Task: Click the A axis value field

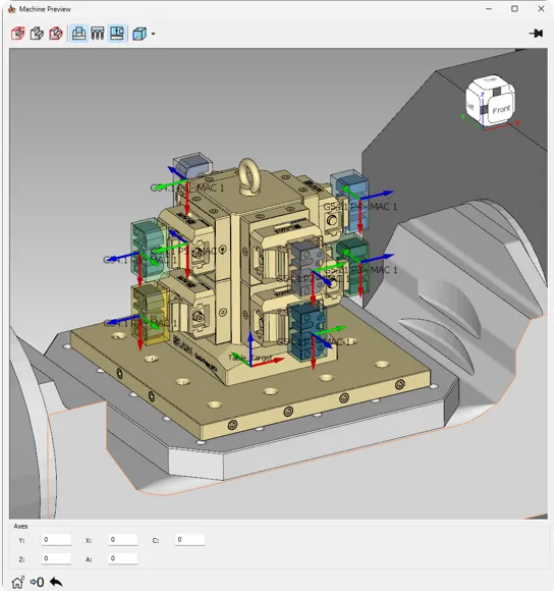Action: coord(123,559)
